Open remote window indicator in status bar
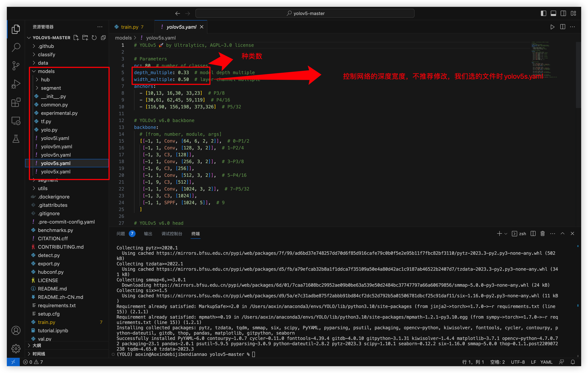The width and height of the screenshot is (588, 373). pos(13,362)
